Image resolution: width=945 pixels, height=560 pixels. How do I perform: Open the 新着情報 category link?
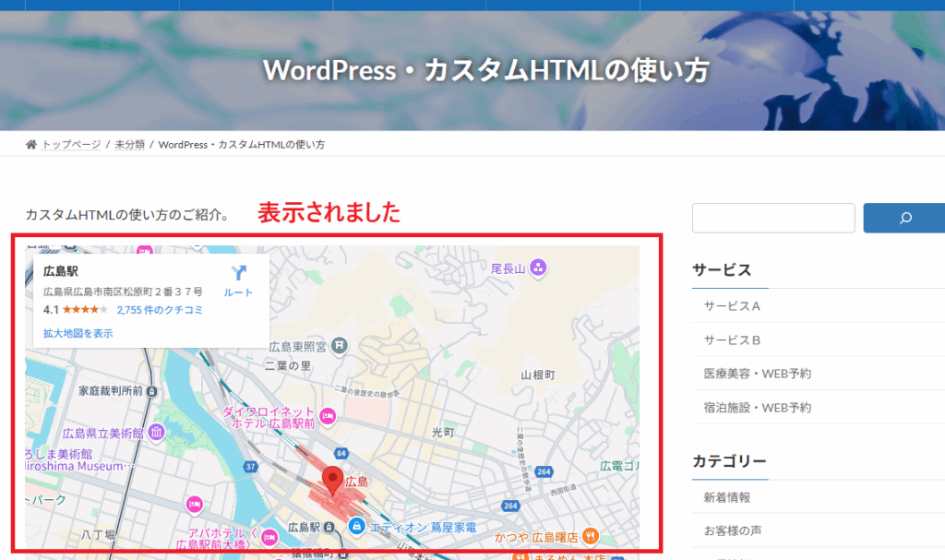727,497
